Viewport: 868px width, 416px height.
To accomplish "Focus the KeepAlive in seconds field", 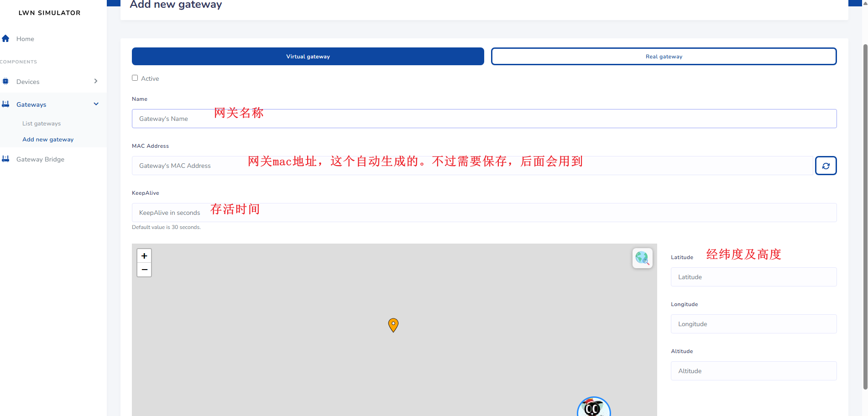I will point(484,213).
